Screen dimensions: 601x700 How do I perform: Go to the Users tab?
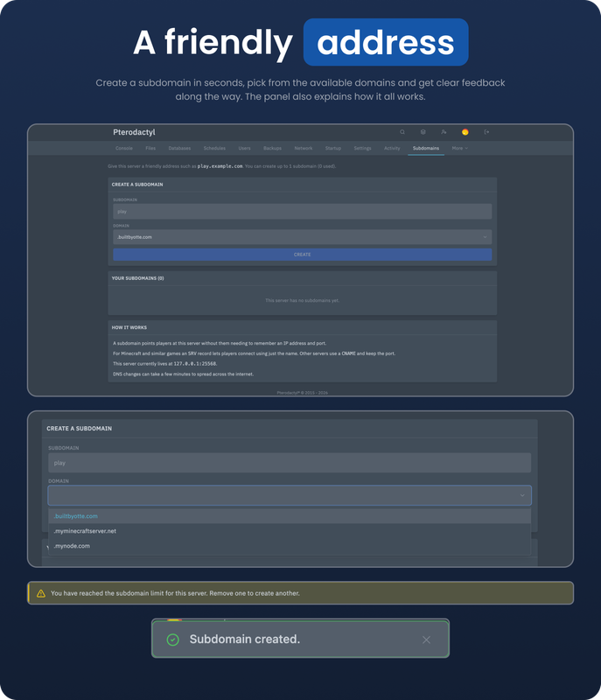coord(244,148)
